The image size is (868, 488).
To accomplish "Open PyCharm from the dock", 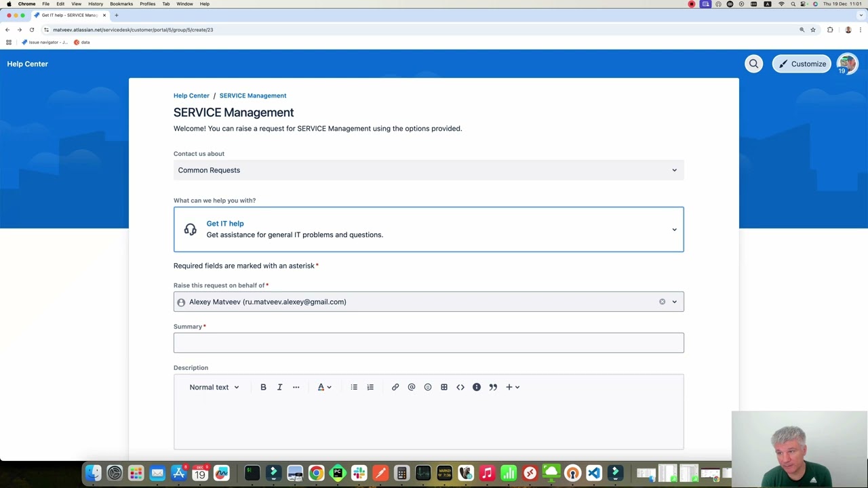I will tap(338, 473).
